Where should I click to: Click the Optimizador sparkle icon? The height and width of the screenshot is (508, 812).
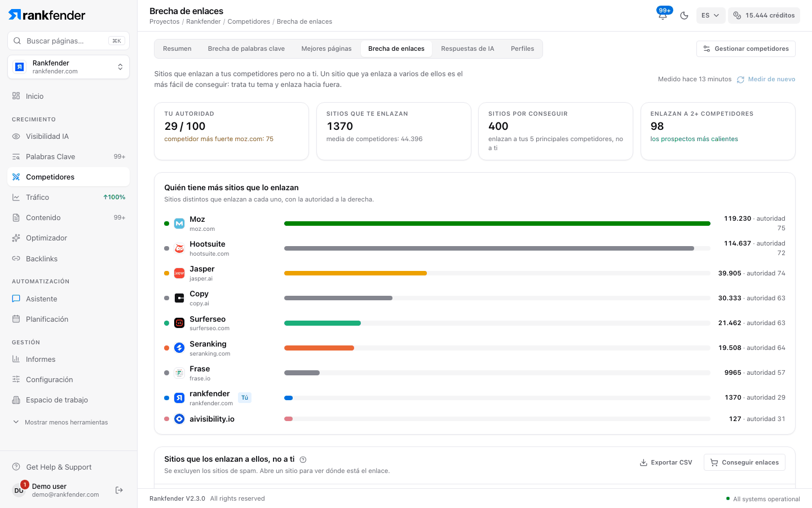click(x=16, y=238)
